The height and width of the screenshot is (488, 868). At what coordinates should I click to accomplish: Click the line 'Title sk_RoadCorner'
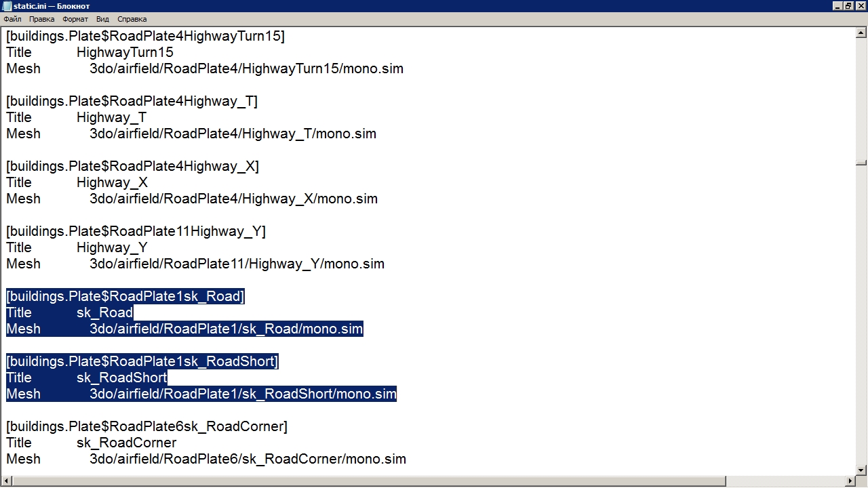pos(91,443)
